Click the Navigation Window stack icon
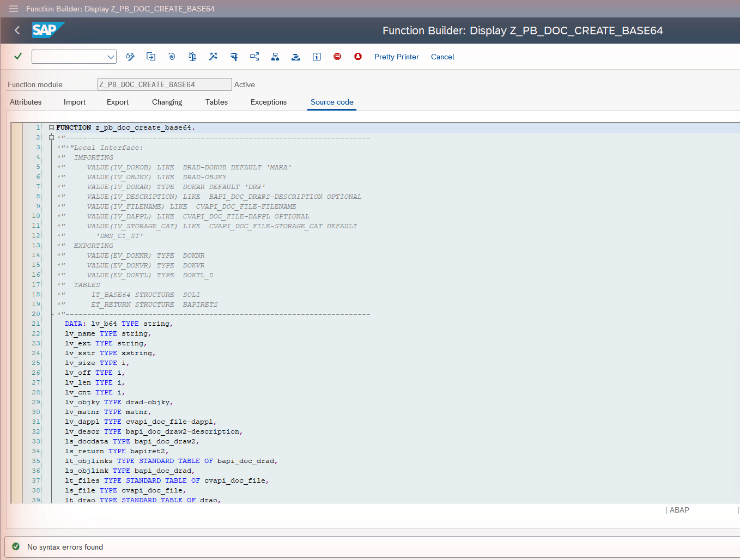Image resolution: width=740 pixels, height=560 pixels. [x=296, y=57]
